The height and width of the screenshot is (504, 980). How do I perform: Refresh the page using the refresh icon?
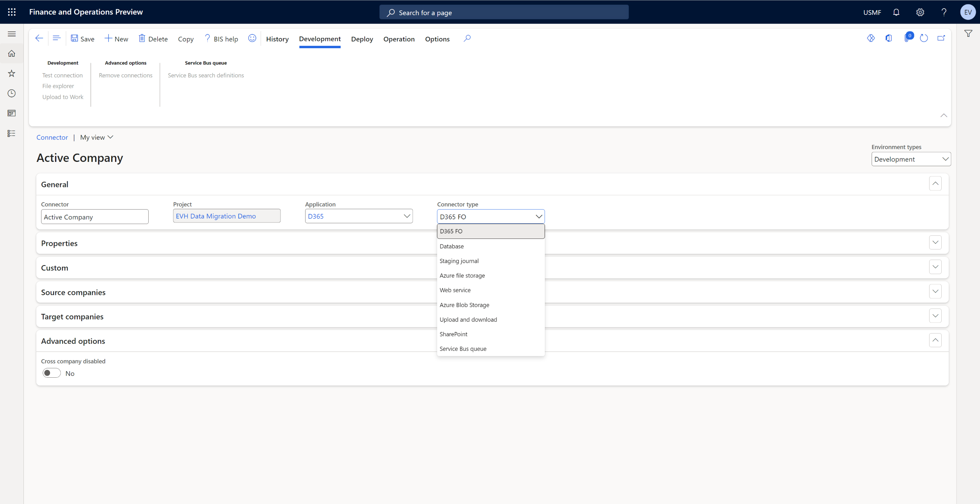(x=924, y=38)
